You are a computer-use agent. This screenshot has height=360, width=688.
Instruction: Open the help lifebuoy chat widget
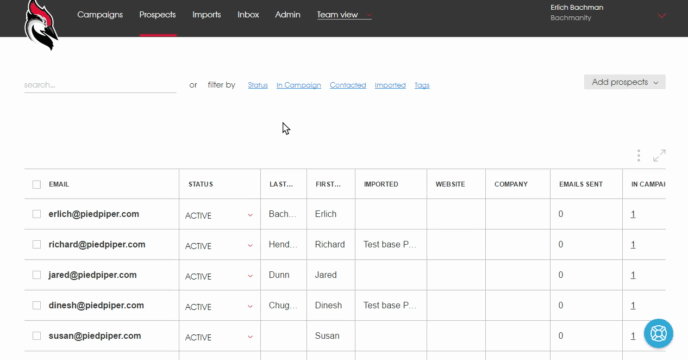click(658, 333)
